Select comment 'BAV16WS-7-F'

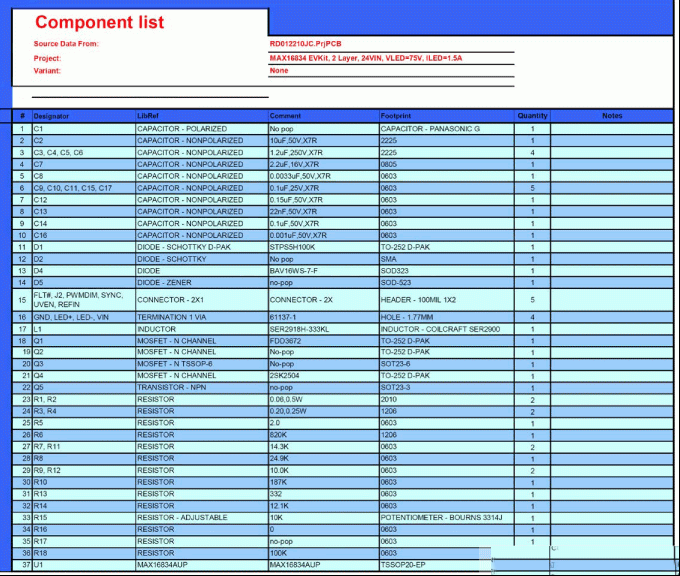tap(324, 271)
